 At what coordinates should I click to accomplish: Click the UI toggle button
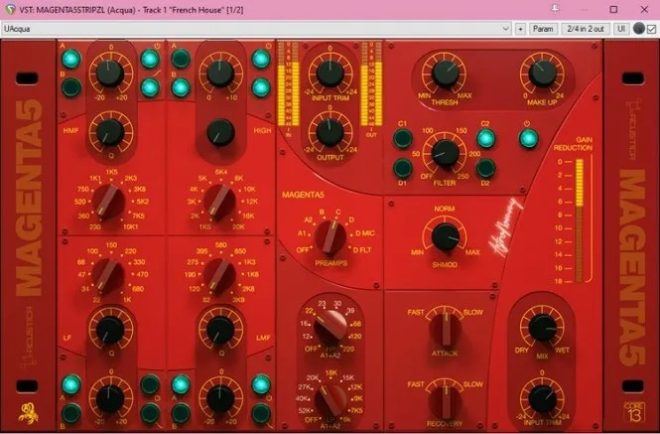621,29
